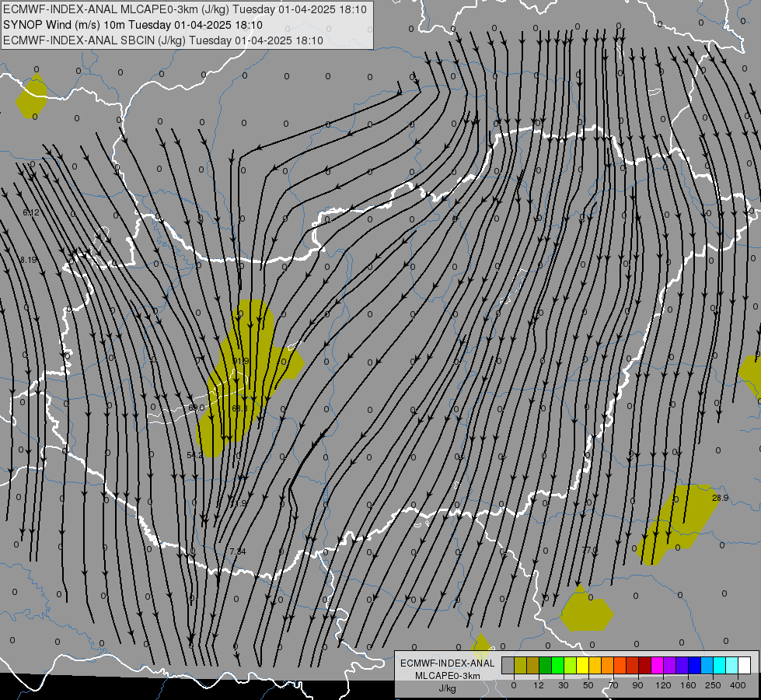Image resolution: width=761 pixels, height=700 pixels.
Task: Click legend tick label 120
Action: [663, 685]
